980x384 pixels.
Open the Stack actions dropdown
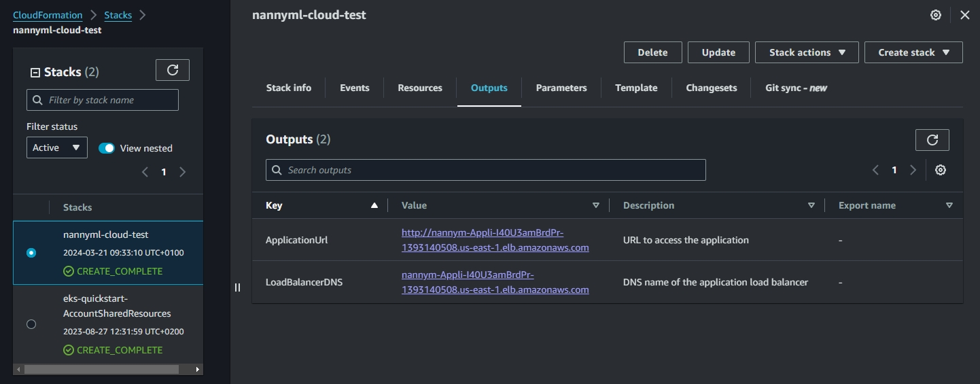pos(807,52)
